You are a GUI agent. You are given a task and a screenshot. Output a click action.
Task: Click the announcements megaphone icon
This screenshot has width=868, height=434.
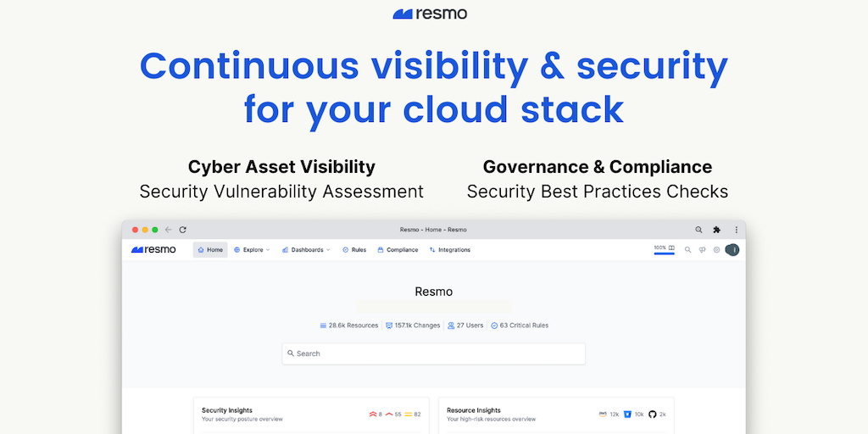point(702,250)
